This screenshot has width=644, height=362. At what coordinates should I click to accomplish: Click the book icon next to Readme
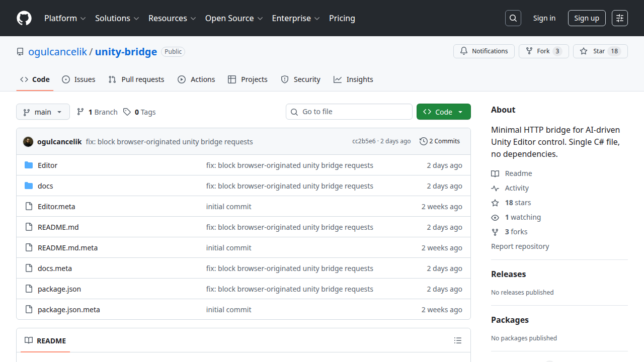coord(495,173)
